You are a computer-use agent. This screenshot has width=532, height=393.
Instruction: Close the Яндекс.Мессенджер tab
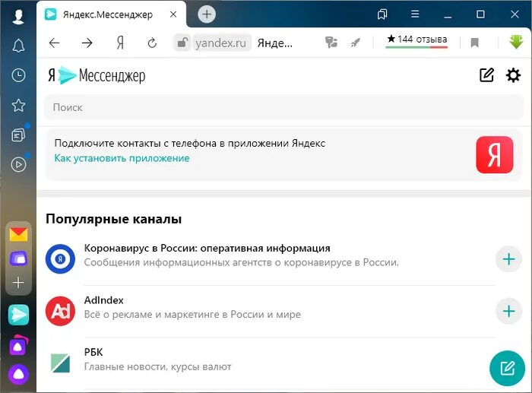tap(173, 14)
